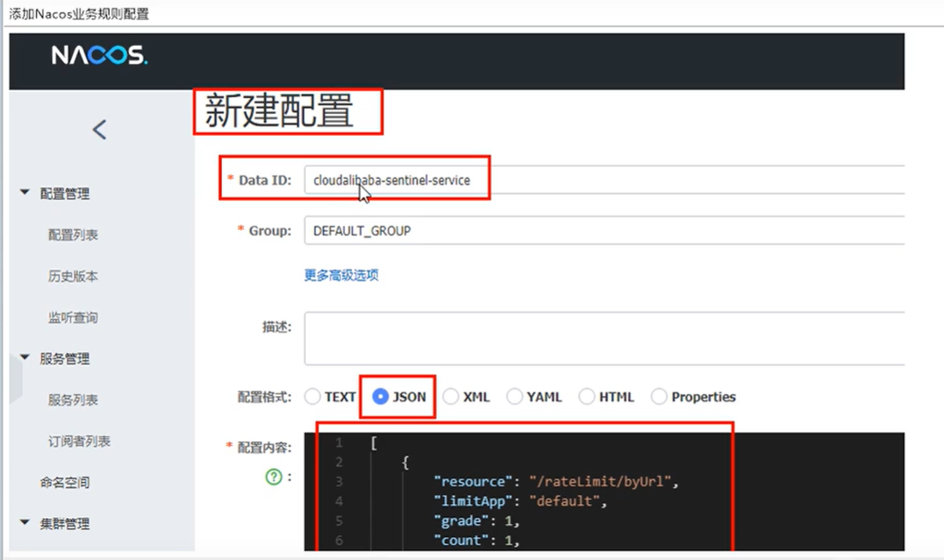Click the Group input field
This screenshot has height=560, width=944.
[x=604, y=230]
